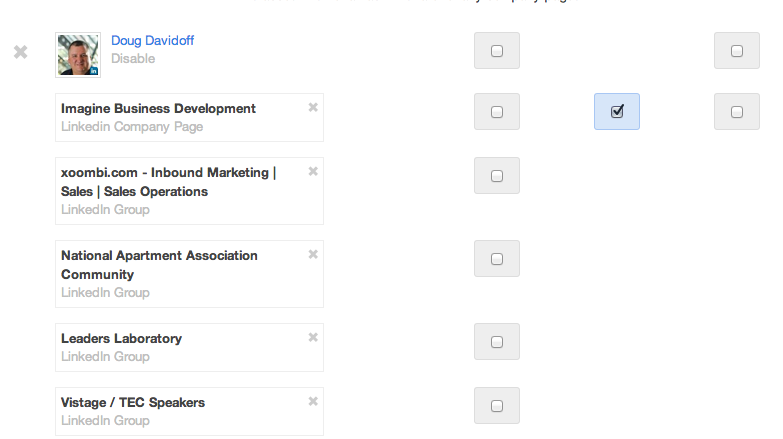
Task: Select National Apartment Association Community title
Action: (159, 265)
